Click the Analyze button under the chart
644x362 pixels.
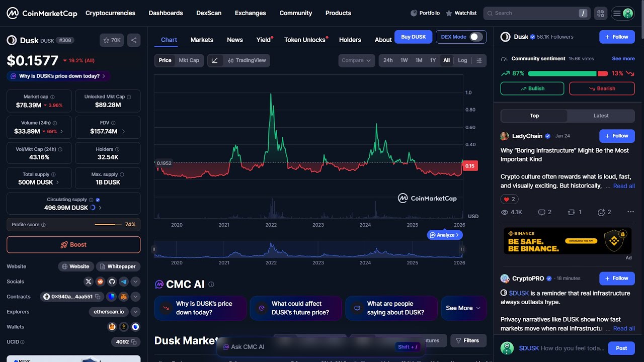445,235
